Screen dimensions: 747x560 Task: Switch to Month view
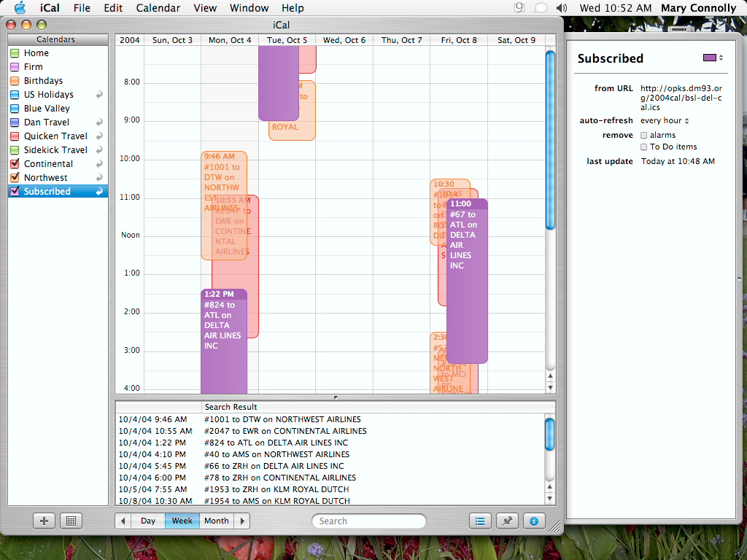[216, 521]
